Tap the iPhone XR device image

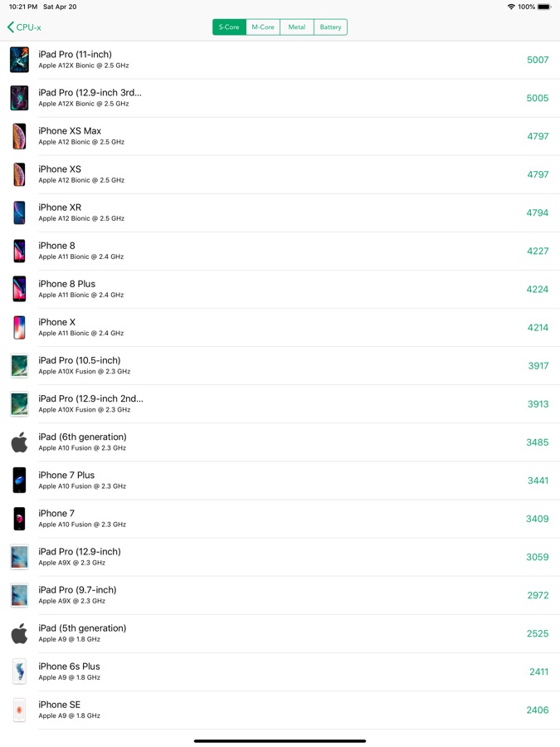19,212
